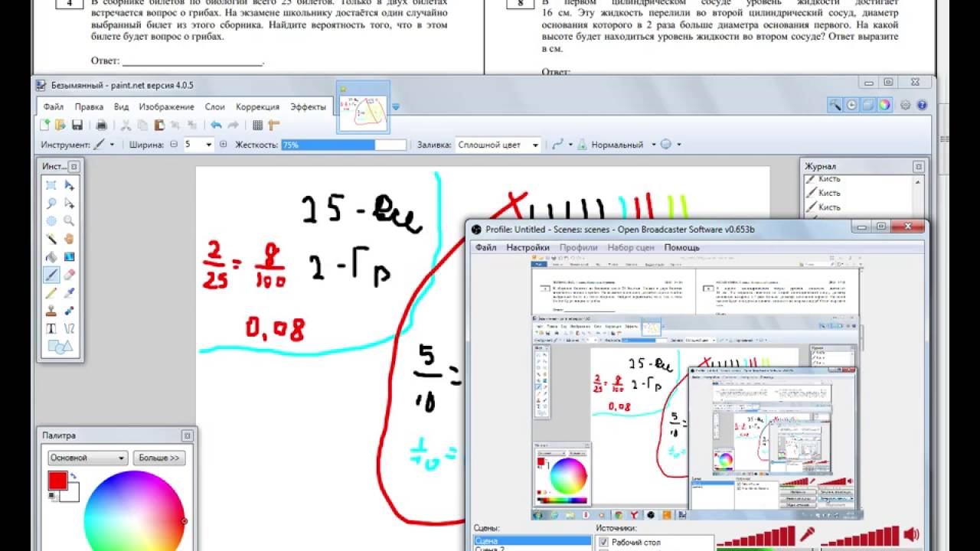Open the Слои menu

[215, 107]
